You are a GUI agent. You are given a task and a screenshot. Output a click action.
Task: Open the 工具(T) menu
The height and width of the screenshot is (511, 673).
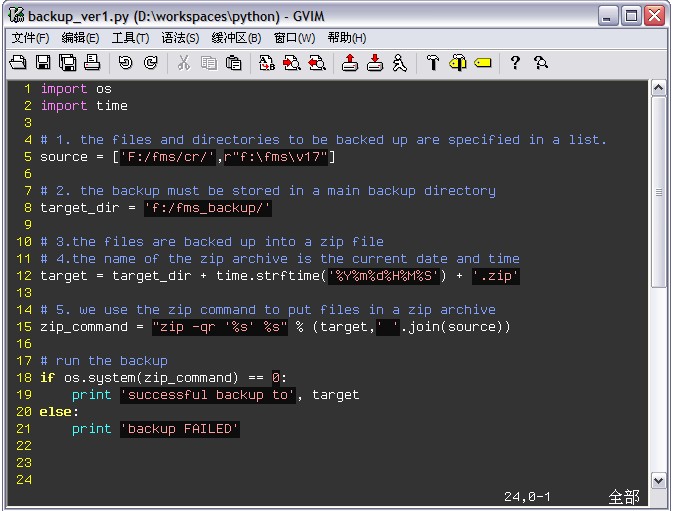coord(130,38)
